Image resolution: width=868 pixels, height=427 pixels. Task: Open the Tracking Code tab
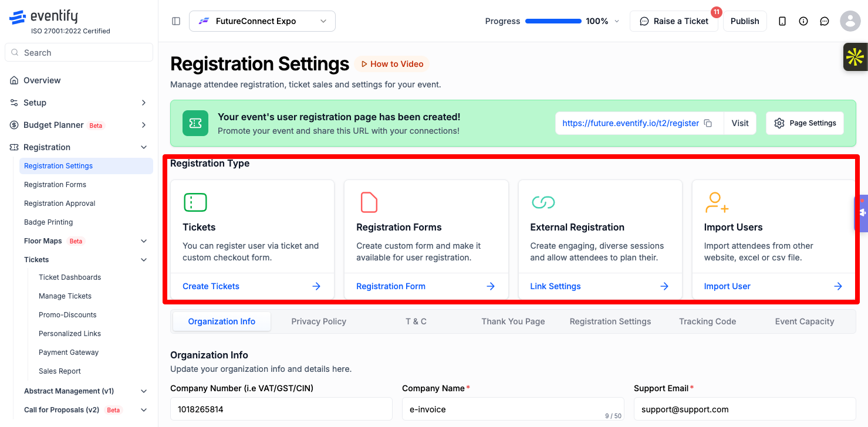707,321
